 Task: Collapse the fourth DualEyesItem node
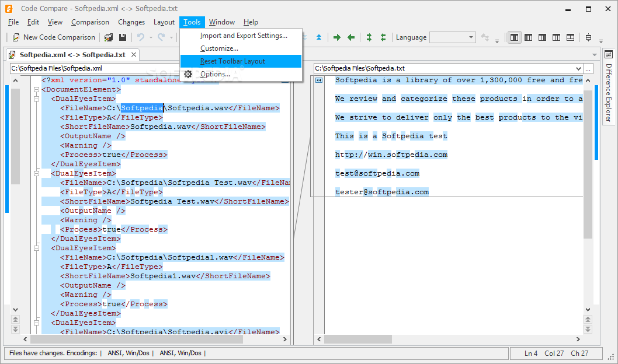pos(36,323)
